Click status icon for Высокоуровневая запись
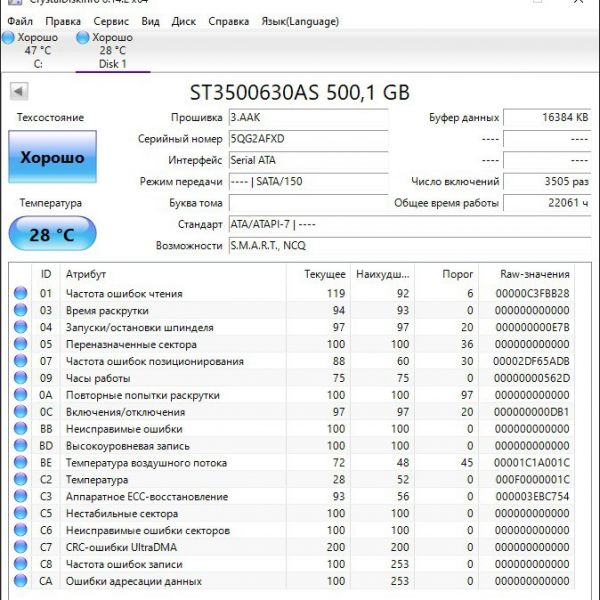 point(20,445)
